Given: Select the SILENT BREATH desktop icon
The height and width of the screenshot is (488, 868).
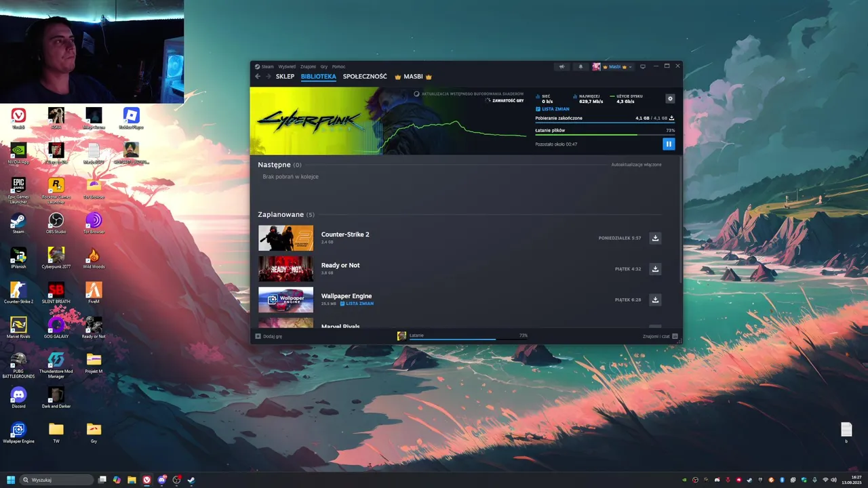Looking at the screenshot, I should (x=56, y=292).
